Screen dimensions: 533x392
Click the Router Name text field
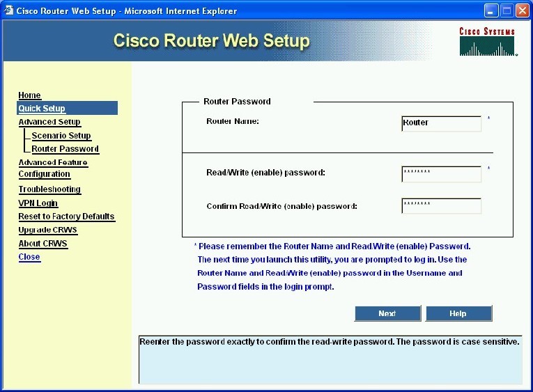point(441,123)
